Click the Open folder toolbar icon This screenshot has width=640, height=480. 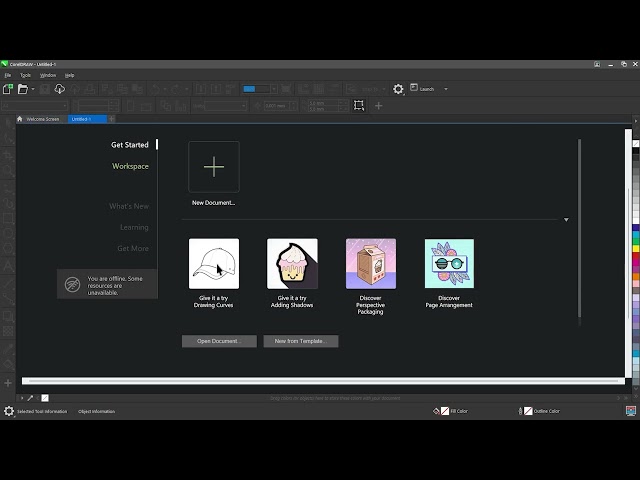[23, 89]
